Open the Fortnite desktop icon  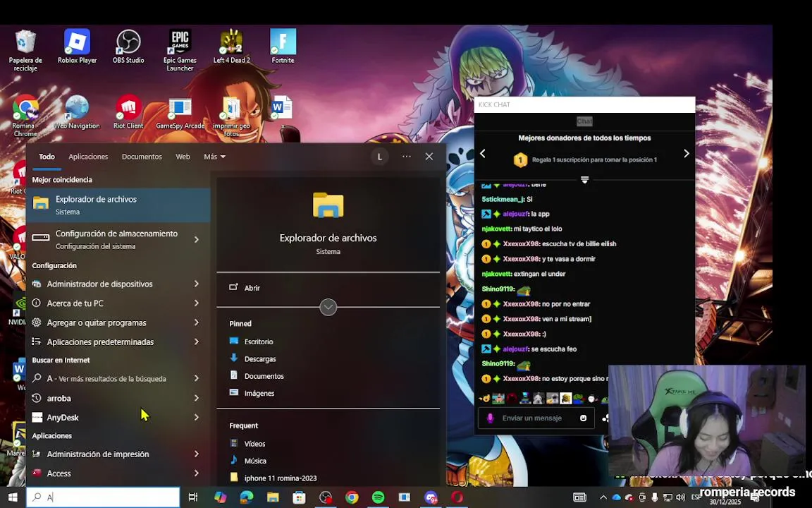click(283, 47)
